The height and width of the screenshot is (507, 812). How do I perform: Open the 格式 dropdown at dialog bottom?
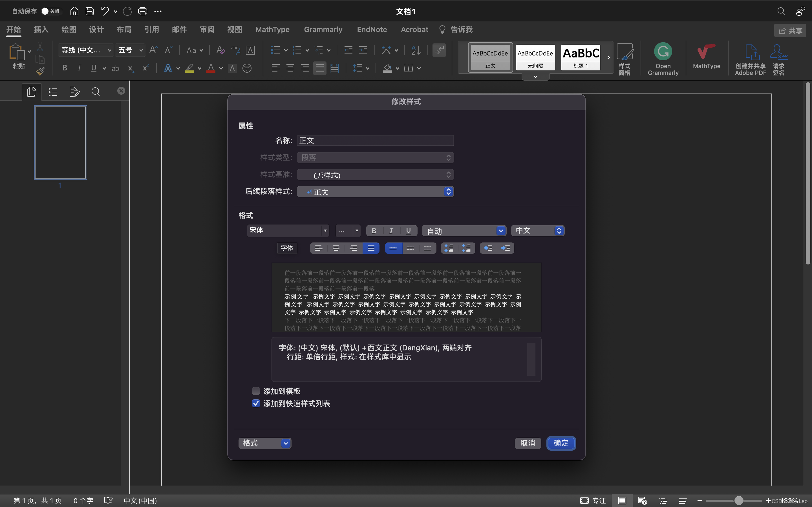[265, 443]
